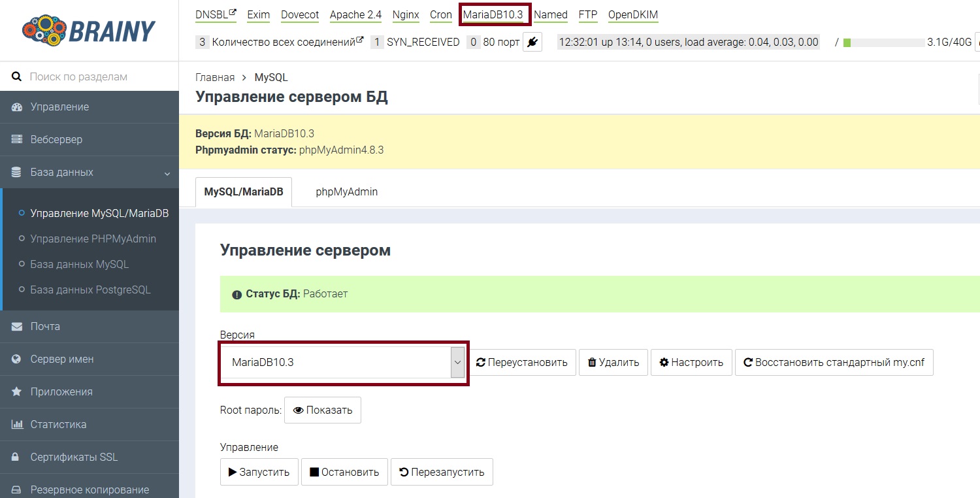This screenshot has height=498, width=980.
Task: Select База данных PostgreSQL submenu item
Action: (90, 290)
